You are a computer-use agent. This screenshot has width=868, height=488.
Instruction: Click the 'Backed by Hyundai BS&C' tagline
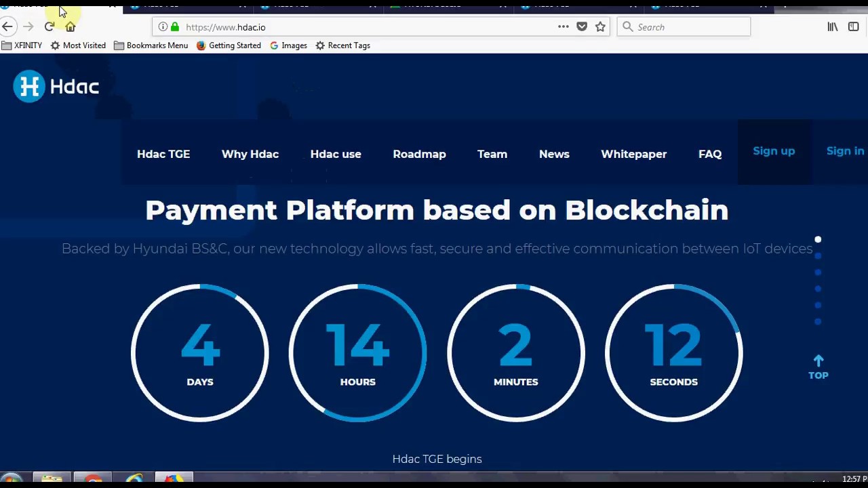point(437,249)
